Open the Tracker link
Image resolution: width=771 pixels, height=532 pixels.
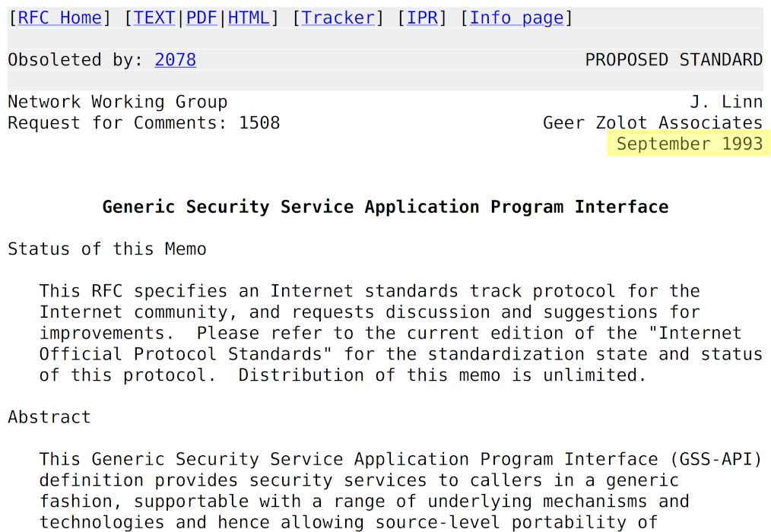(x=338, y=18)
